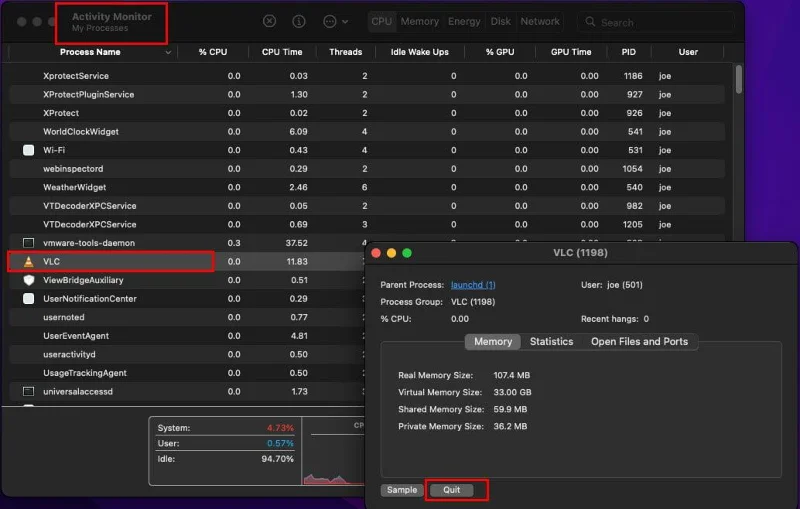800x509 pixels.
Task: Click the inspect process info icon
Action: coord(299,21)
